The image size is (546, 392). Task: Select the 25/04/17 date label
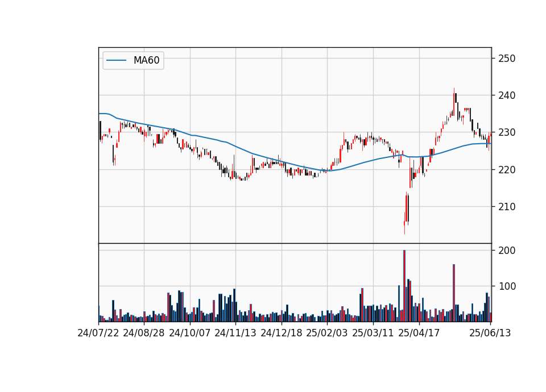pyautogui.click(x=419, y=333)
